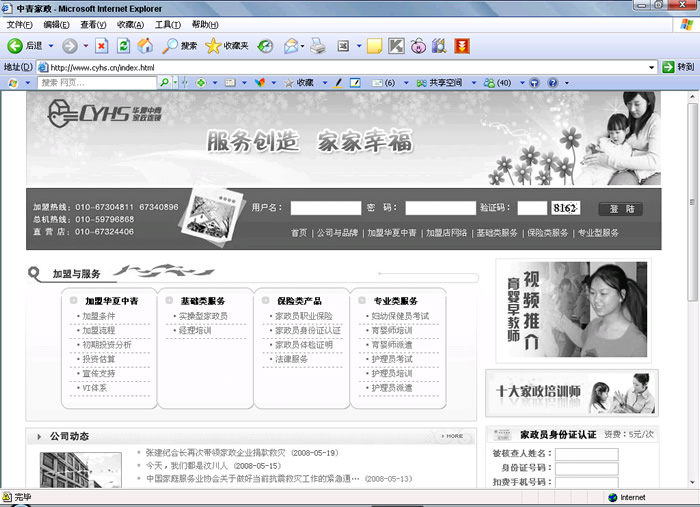The height and width of the screenshot is (507, 700).
Task: Expand the address bar URL dropdown
Action: [651, 67]
